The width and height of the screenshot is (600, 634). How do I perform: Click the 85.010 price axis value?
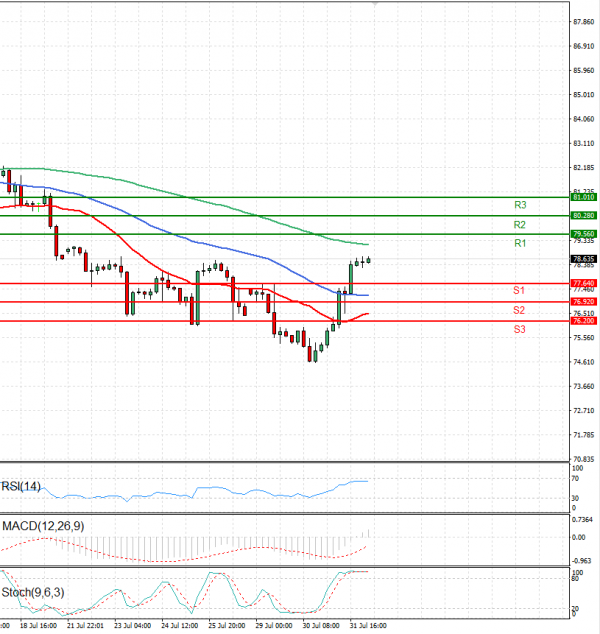[584, 95]
